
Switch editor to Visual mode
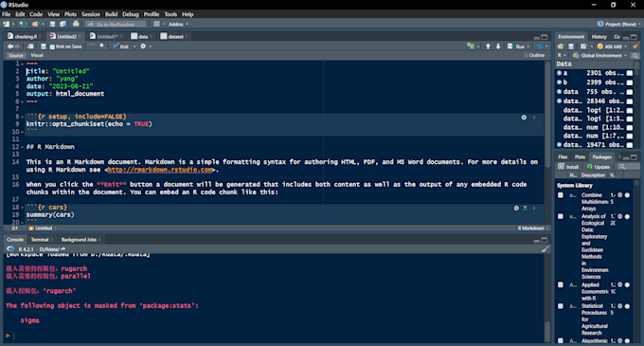(37, 56)
